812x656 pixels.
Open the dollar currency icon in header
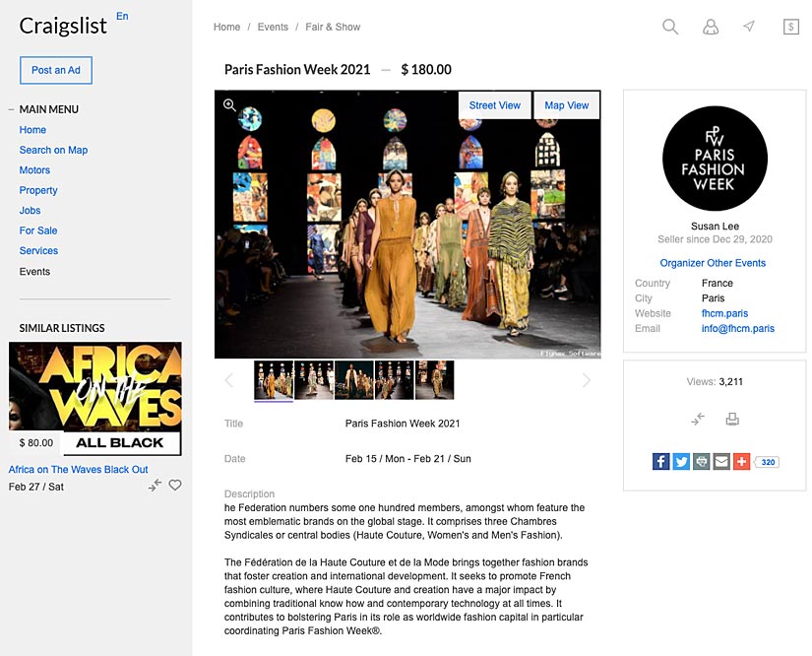click(790, 27)
